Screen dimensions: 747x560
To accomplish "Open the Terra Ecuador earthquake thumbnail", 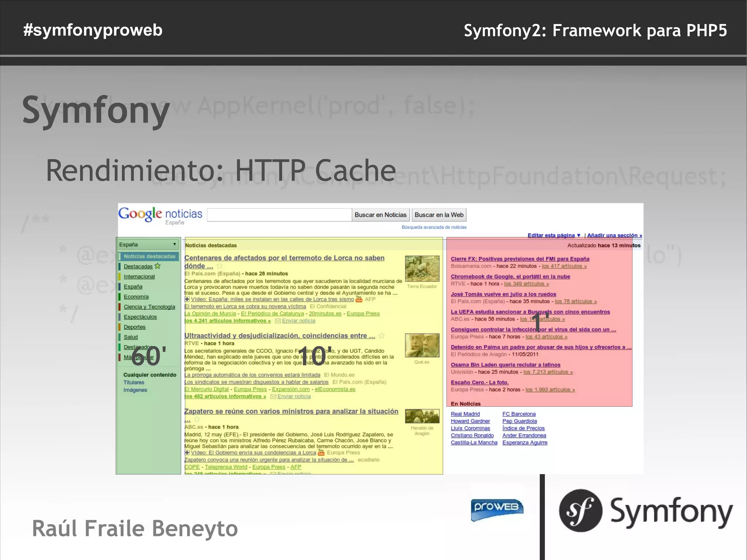I will point(422,269).
